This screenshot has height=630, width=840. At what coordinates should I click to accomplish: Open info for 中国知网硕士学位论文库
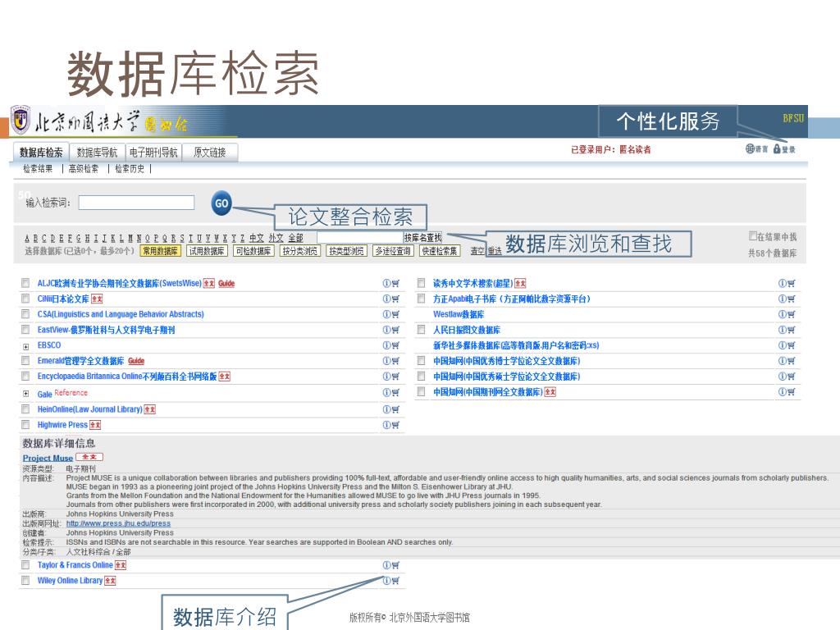coord(782,377)
